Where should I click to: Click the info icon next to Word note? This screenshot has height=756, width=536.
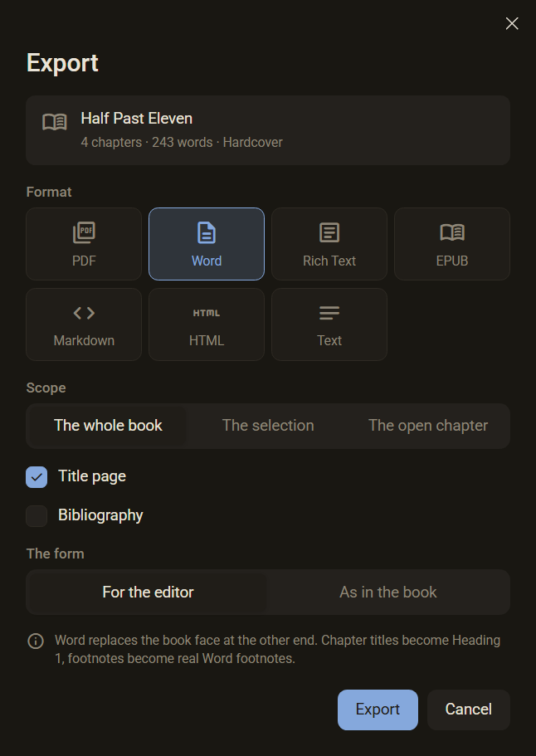click(x=36, y=641)
